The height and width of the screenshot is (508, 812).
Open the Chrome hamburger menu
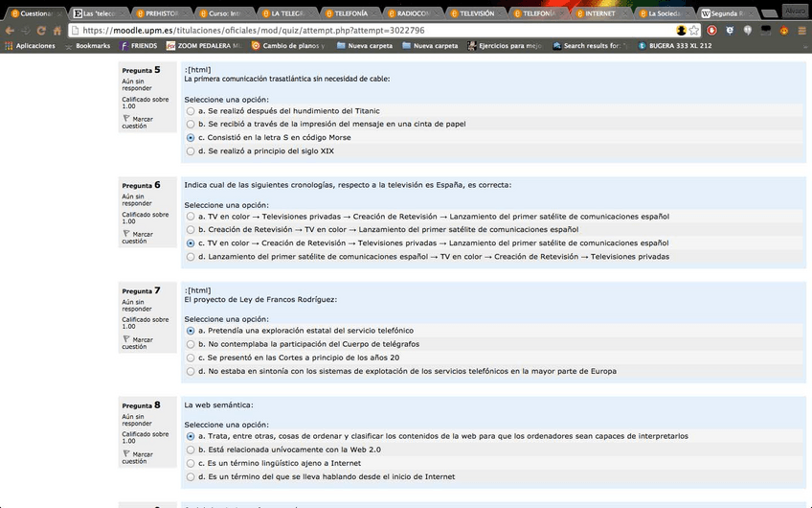tap(801, 30)
